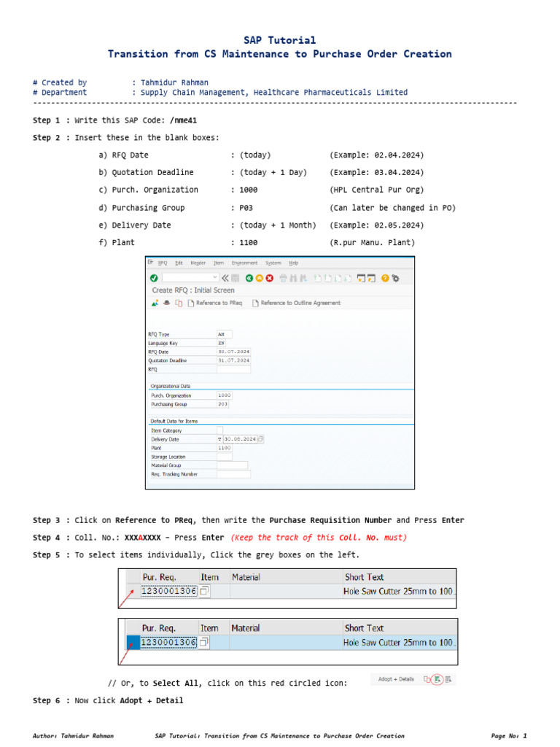Click the green Back arrow icon
This screenshot has height=747, width=560.
249,278
